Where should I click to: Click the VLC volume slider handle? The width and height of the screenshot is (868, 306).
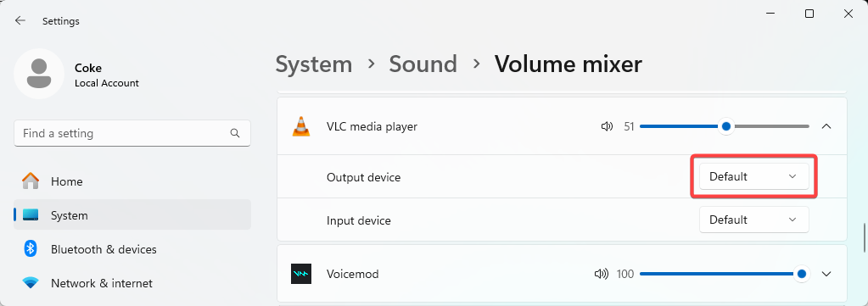point(726,126)
